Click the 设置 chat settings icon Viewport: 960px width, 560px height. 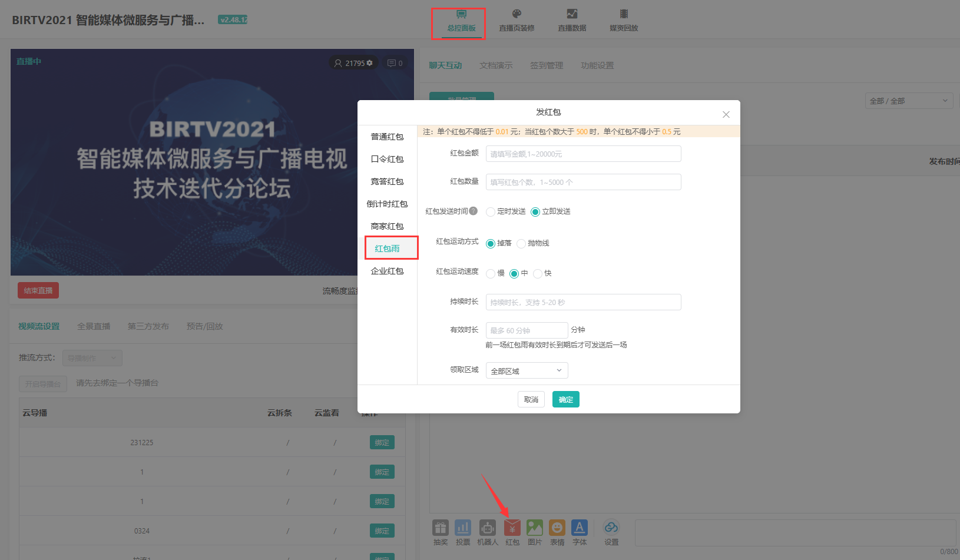(611, 528)
